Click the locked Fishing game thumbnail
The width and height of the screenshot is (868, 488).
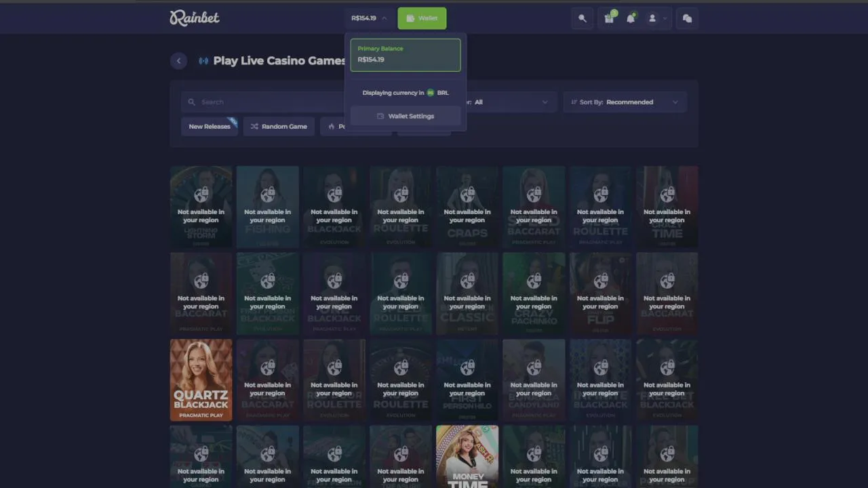click(267, 207)
